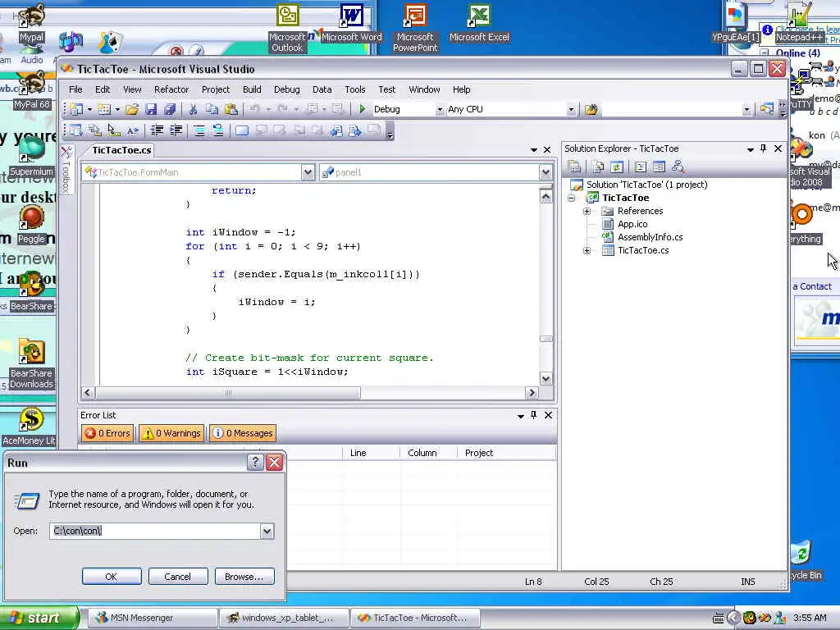Click the Display Object Member List icon
Screen dimensions: 840x630
(75, 130)
